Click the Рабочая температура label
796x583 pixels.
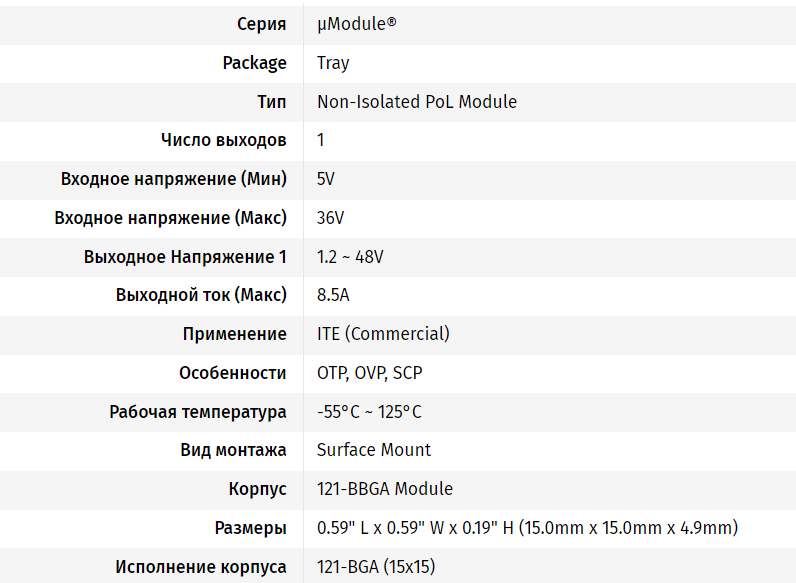[x=198, y=412]
